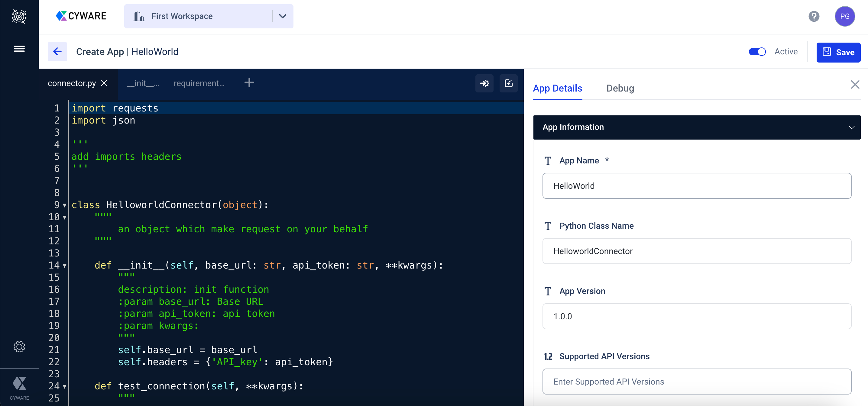Open the First Workspace dropdown
Image resolution: width=868 pixels, height=406 pixels.
coord(282,16)
